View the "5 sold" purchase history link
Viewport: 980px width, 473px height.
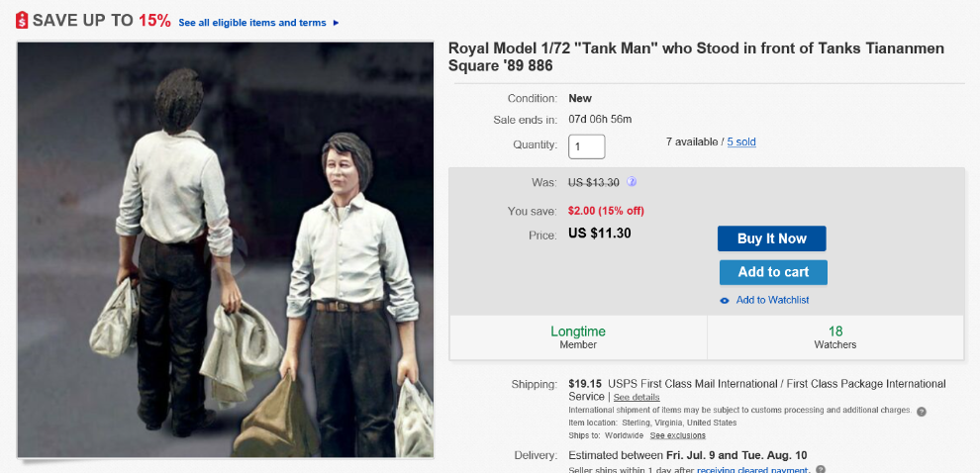pyautogui.click(x=741, y=142)
